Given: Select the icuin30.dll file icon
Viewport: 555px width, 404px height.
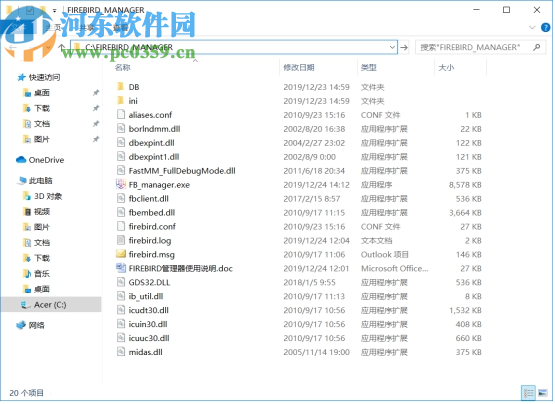Looking at the screenshot, I should pos(121,324).
